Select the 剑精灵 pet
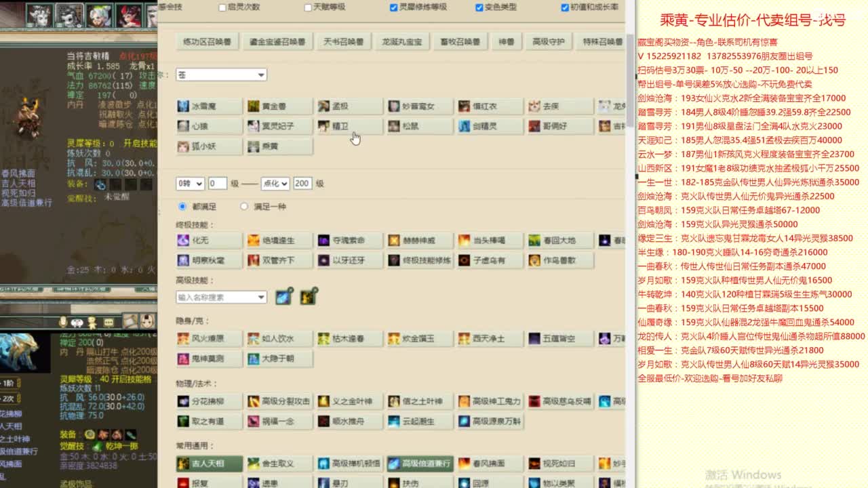The image size is (868, 488). [490, 126]
